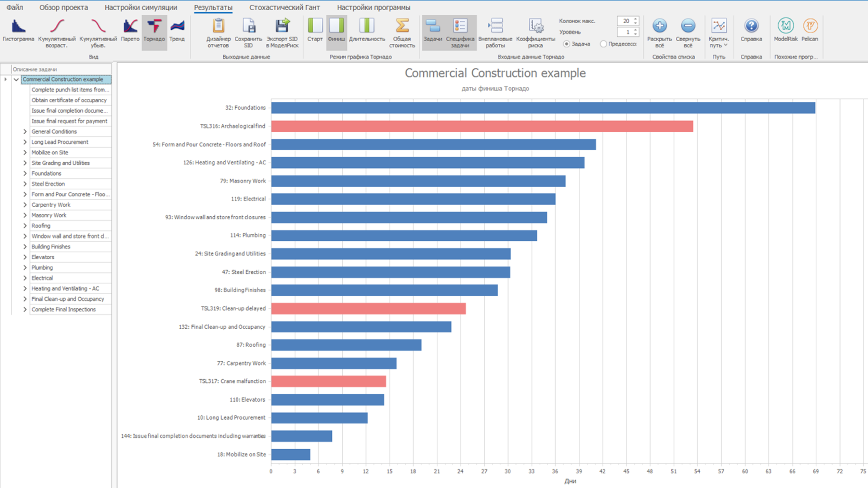Click the red Archaelogical find bar

click(x=482, y=126)
